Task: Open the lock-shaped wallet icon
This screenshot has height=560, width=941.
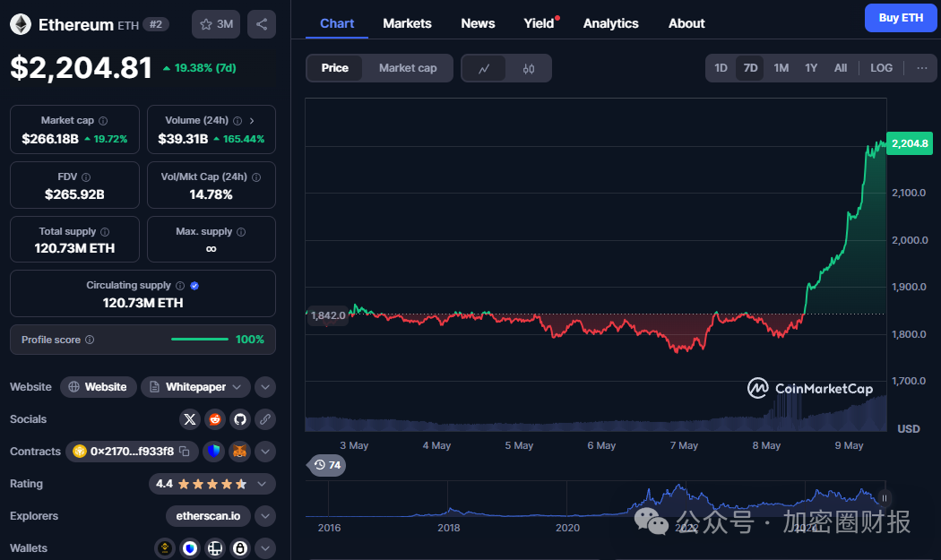Action: (240, 547)
